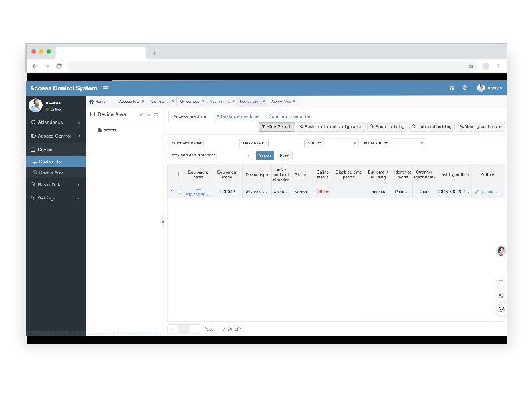The image size is (532, 399).
Task: Click the Device Area edit pencil icon
Action: [x=141, y=114]
